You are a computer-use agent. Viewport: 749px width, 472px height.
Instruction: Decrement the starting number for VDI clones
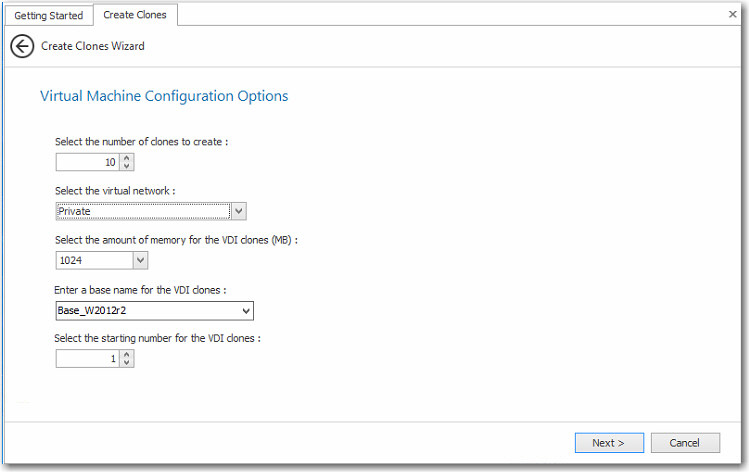click(127, 362)
